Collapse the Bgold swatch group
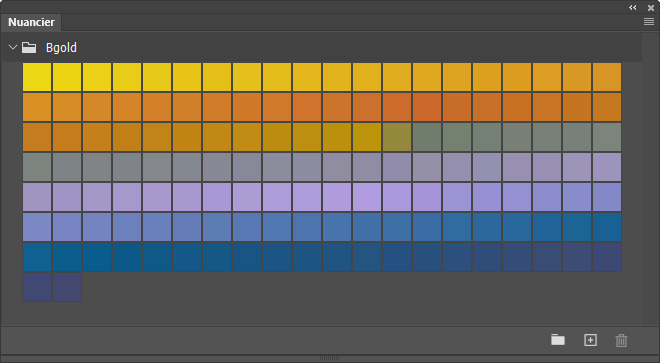The image size is (660, 363). [13, 47]
